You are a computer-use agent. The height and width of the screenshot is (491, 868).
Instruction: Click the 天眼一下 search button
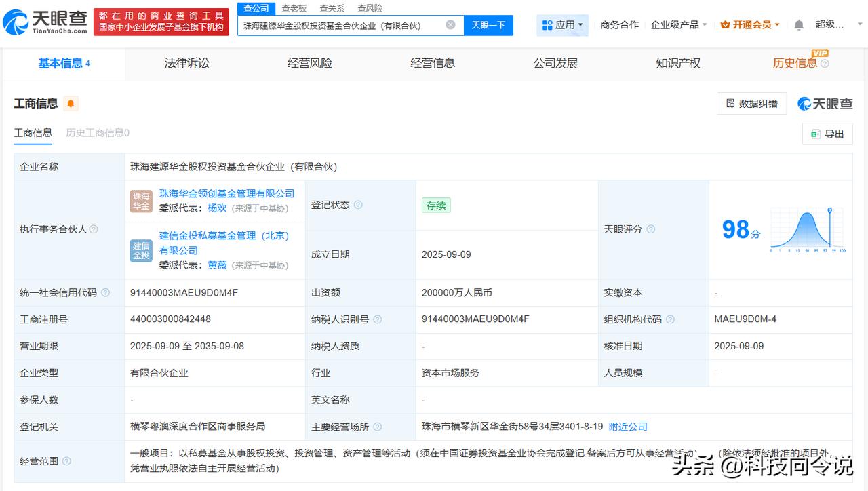tap(488, 25)
